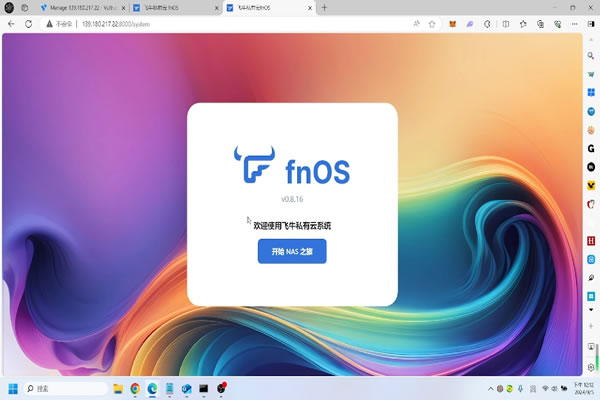Open the sidebar settings gear
Screen dimensions: 600x400
click(x=591, y=365)
